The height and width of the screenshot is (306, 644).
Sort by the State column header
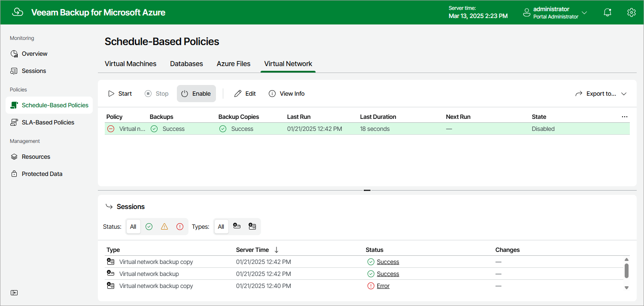[539, 117]
